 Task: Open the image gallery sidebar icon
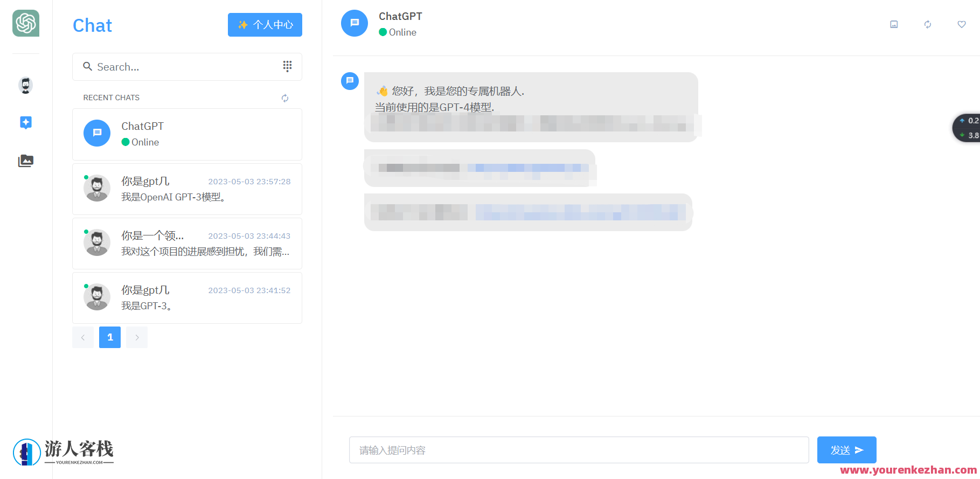(25, 161)
